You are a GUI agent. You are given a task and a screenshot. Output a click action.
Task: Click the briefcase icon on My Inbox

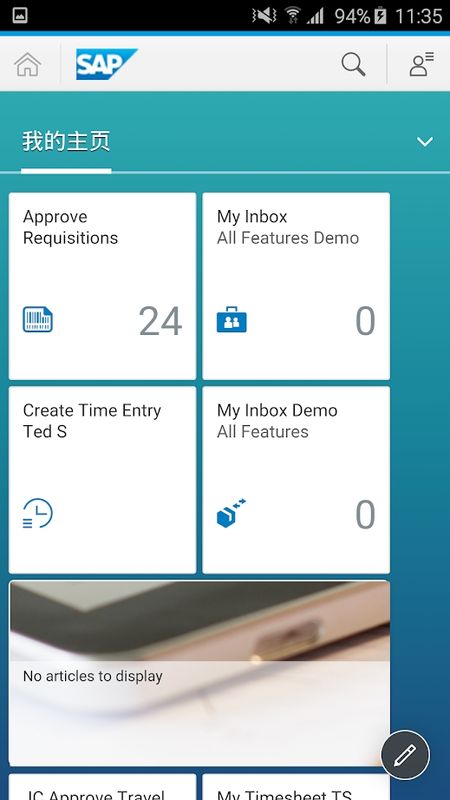tap(232, 319)
